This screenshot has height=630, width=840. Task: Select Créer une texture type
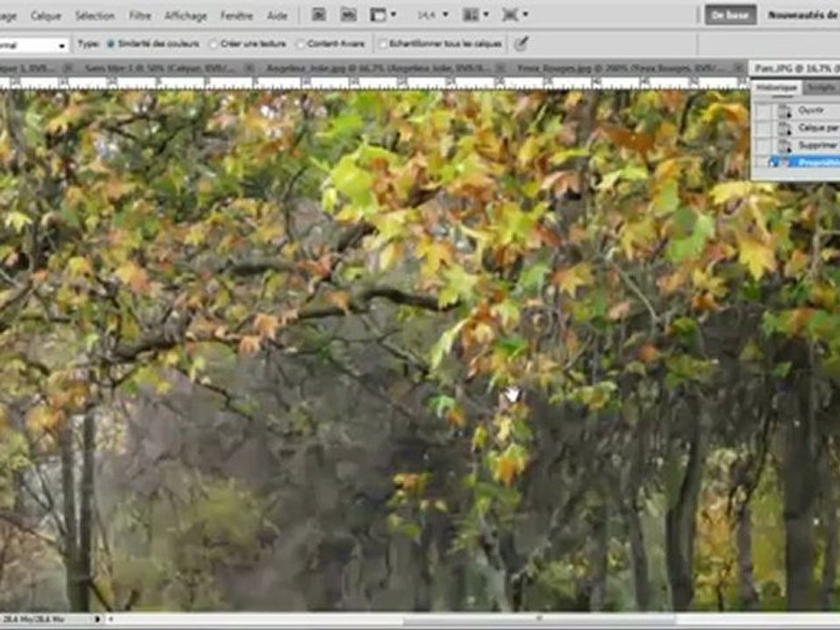tap(213, 44)
